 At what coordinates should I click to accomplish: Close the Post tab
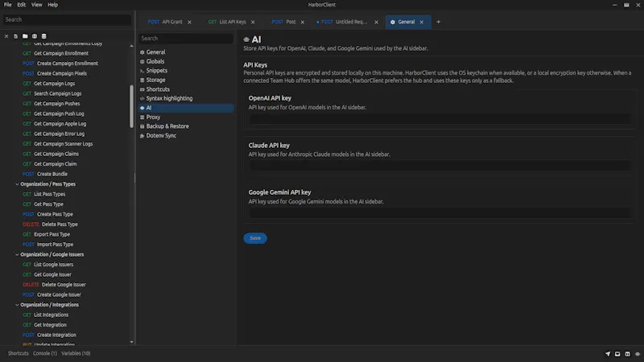click(x=303, y=23)
